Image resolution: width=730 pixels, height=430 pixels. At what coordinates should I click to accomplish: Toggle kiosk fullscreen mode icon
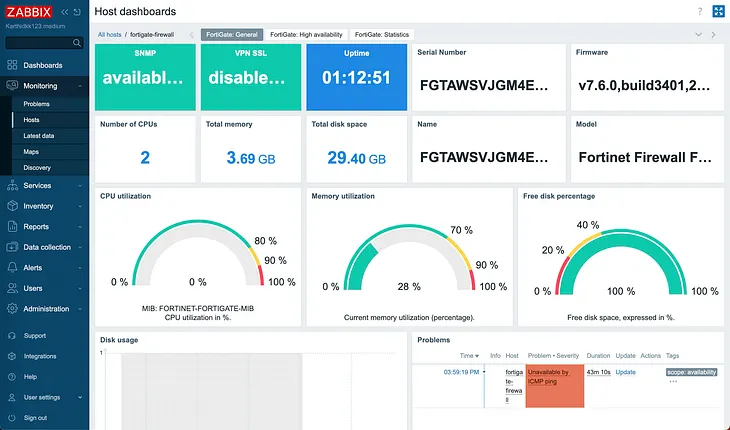coord(718,11)
